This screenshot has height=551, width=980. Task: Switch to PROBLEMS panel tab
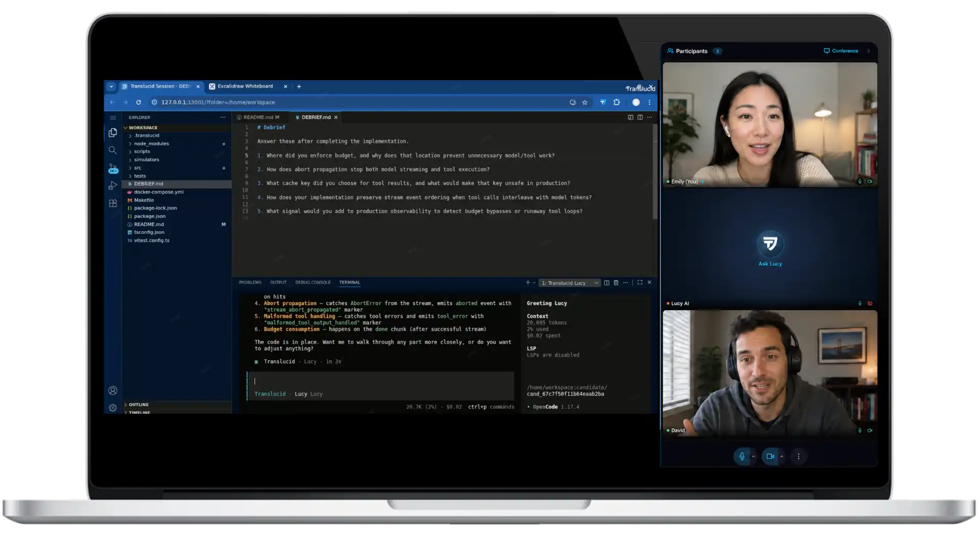click(x=250, y=283)
